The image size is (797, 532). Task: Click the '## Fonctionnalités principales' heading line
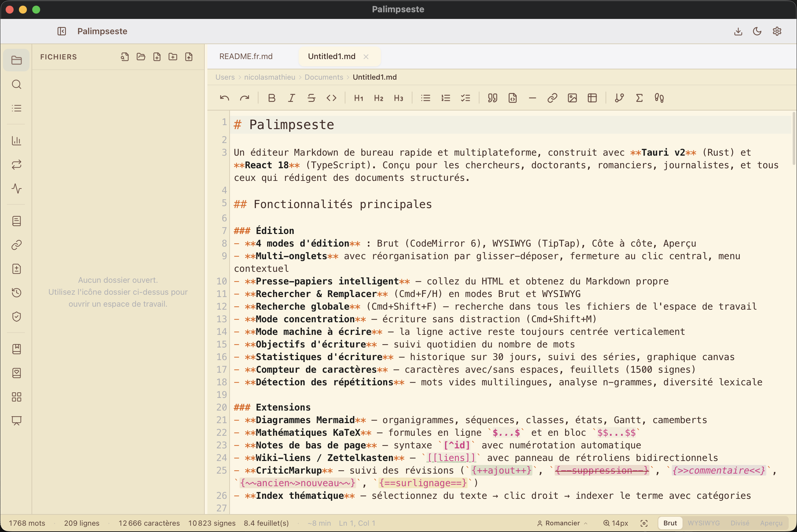333,204
